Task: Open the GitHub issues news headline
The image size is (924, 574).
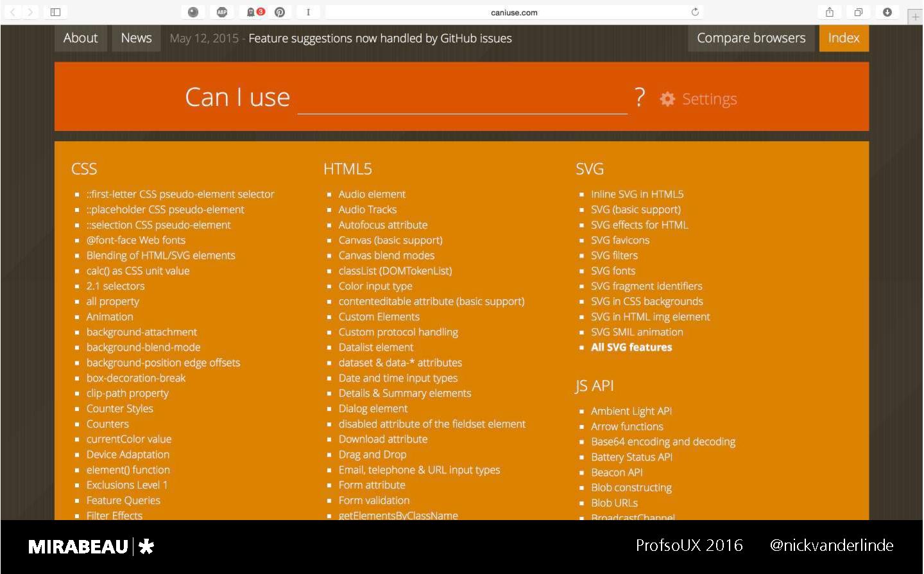Action: pyautogui.click(x=380, y=39)
